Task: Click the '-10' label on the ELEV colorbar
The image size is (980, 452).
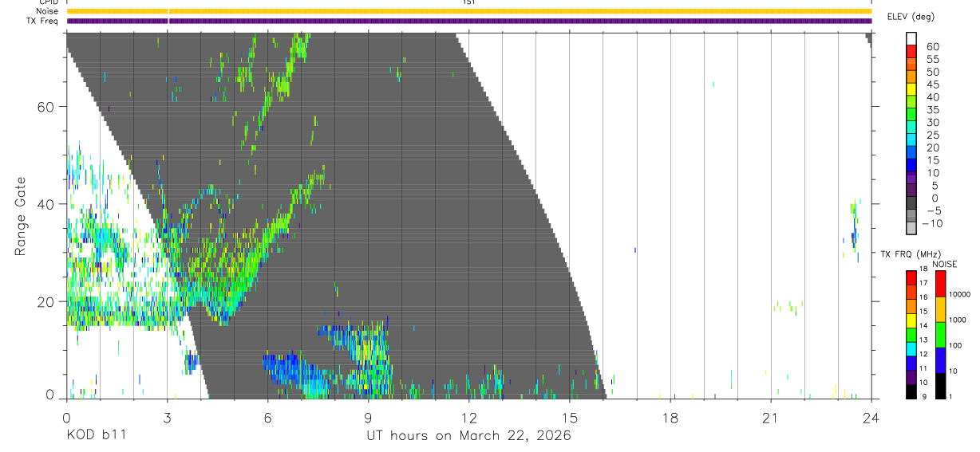Action: point(932,224)
